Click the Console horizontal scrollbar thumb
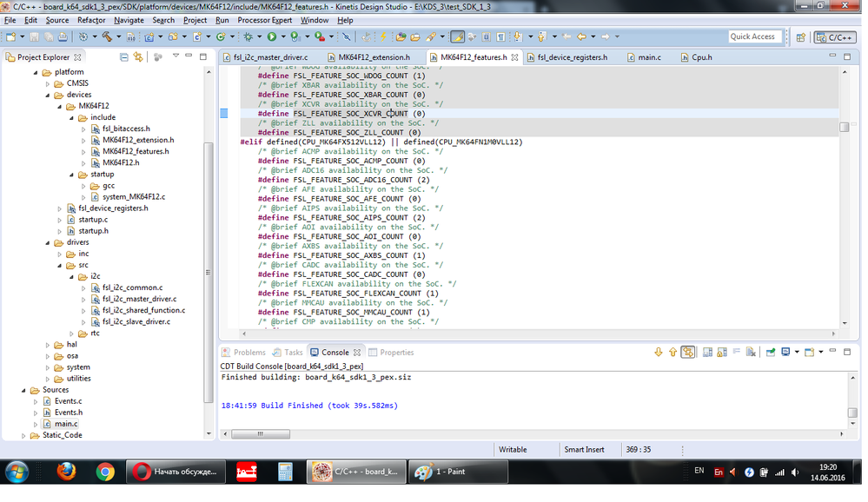 [x=260, y=434]
